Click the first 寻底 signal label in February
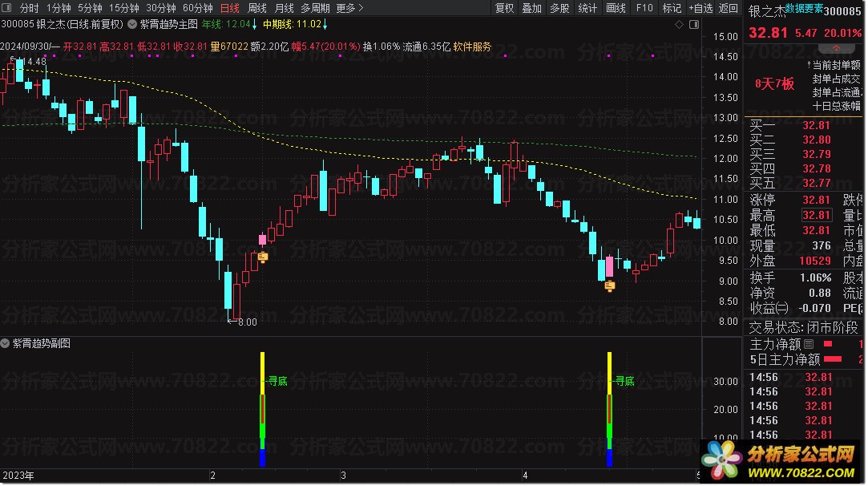868x486 pixels. point(277,381)
